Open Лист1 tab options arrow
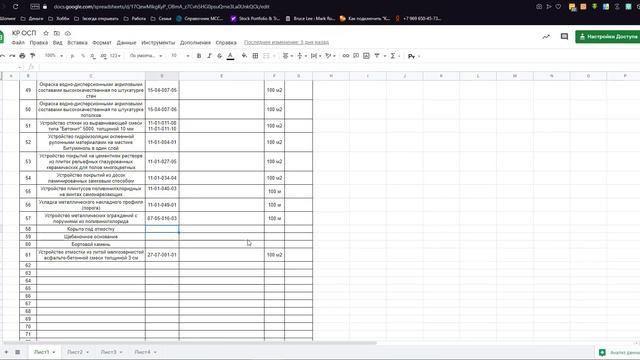This screenshot has height=360, width=640. 53,352
